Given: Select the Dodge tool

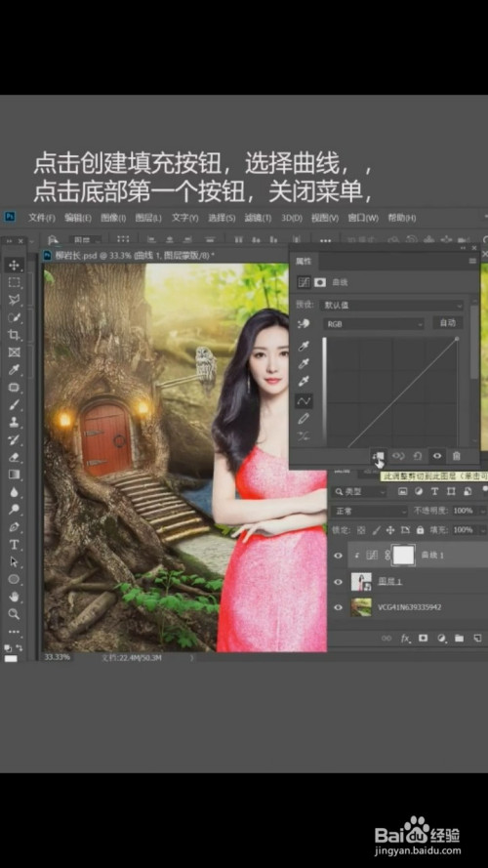Looking at the screenshot, I should 14,510.
